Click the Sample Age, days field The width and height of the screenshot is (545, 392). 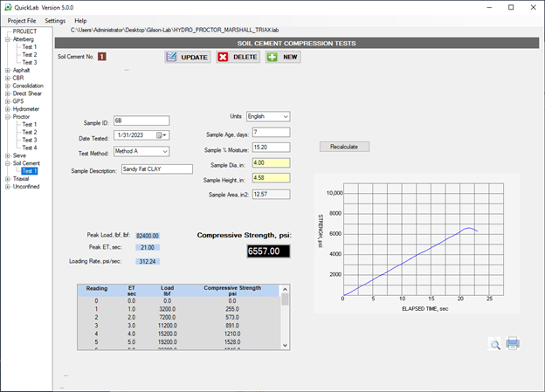click(271, 133)
